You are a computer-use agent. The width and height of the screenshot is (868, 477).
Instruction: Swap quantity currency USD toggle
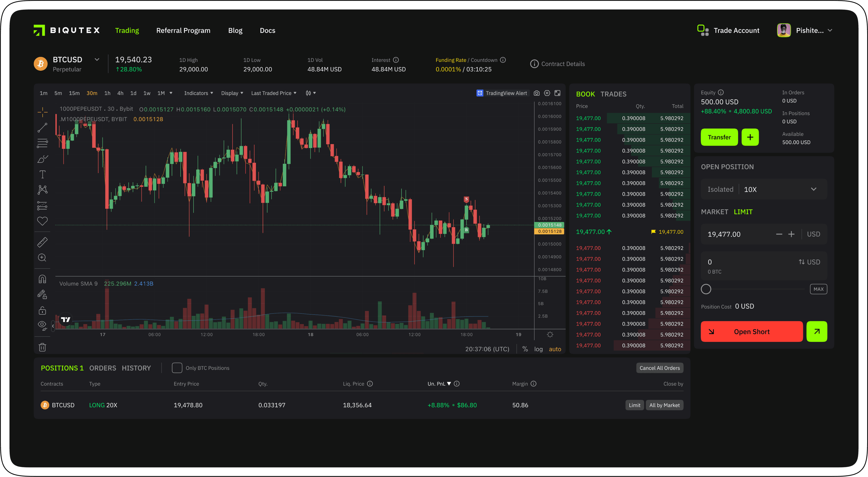coord(809,262)
